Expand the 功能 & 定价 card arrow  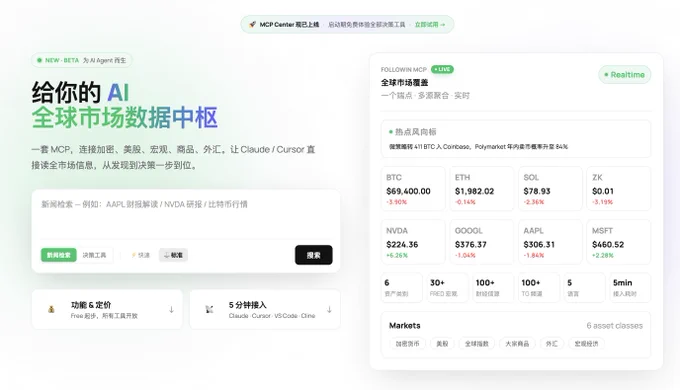pyautogui.click(x=171, y=309)
